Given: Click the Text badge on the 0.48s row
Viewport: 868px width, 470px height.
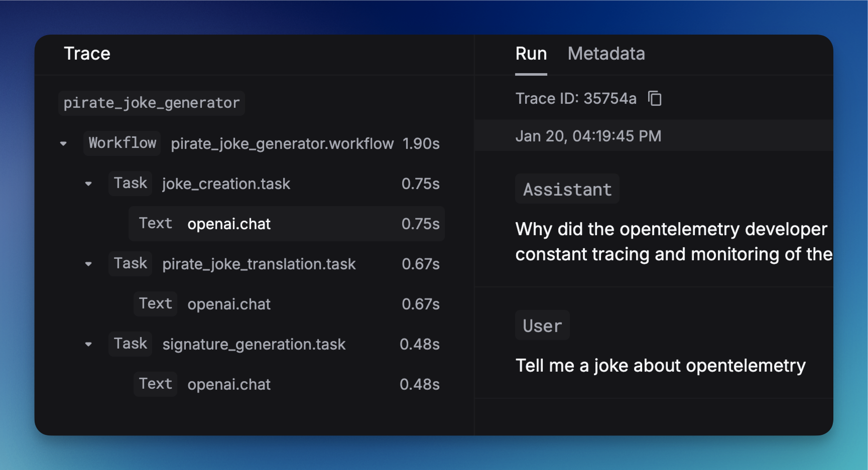Looking at the screenshot, I should [155, 384].
